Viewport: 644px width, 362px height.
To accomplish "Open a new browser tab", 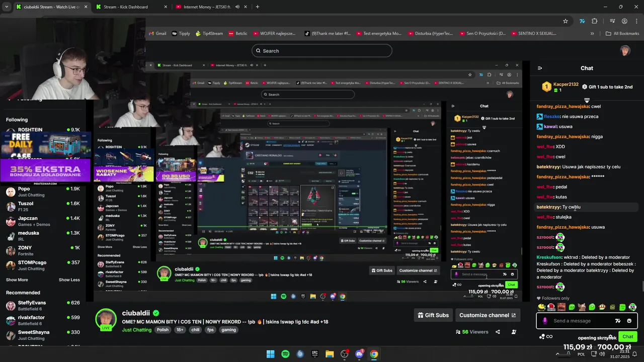I will [258, 7].
